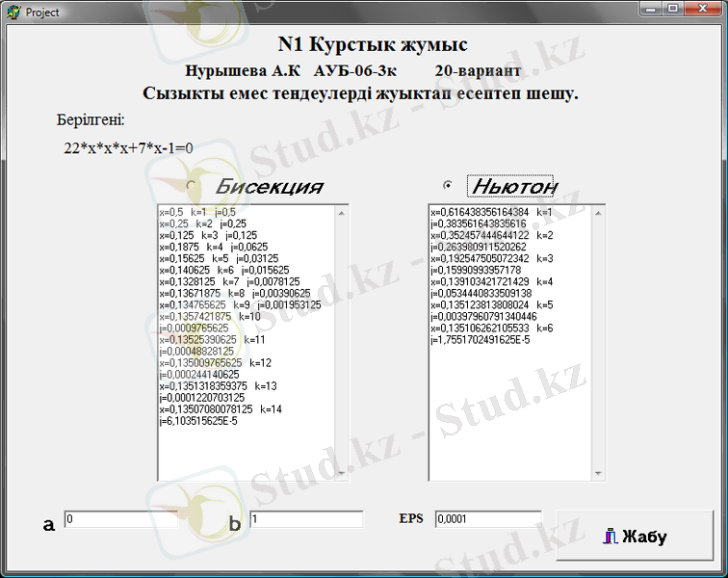Screen dimensions: 728x578
Task: Focus the input field labeled b
Action: pyautogui.click(x=306, y=519)
